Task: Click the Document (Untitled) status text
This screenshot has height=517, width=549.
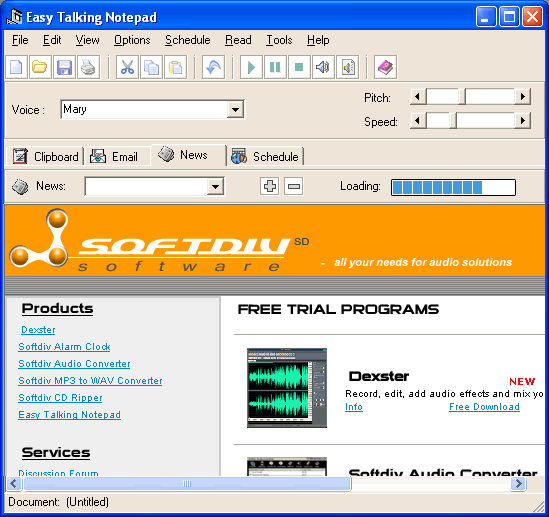Action: (x=58, y=502)
